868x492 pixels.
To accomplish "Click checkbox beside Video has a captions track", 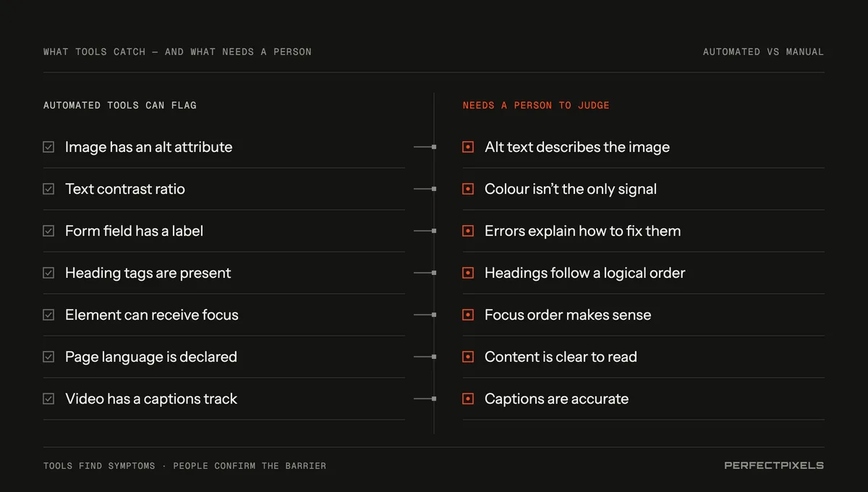I will (x=48, y=399).
